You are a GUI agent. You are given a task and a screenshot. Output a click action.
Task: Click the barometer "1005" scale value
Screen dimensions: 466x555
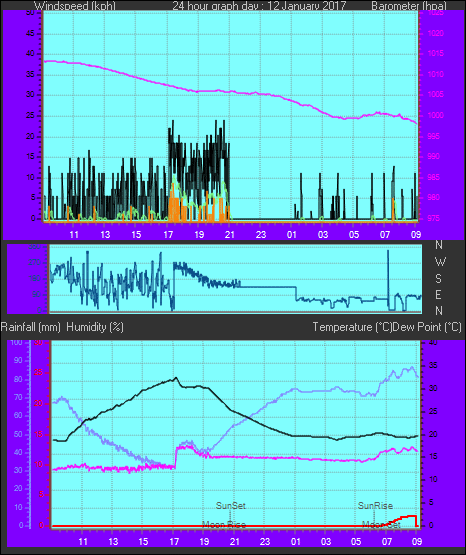point(436,94)
